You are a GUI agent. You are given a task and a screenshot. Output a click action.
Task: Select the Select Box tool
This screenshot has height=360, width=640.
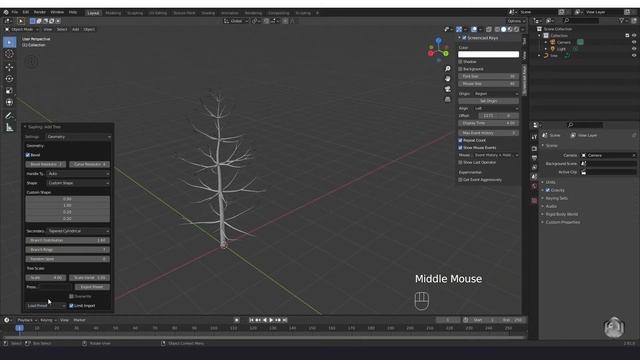9,42
